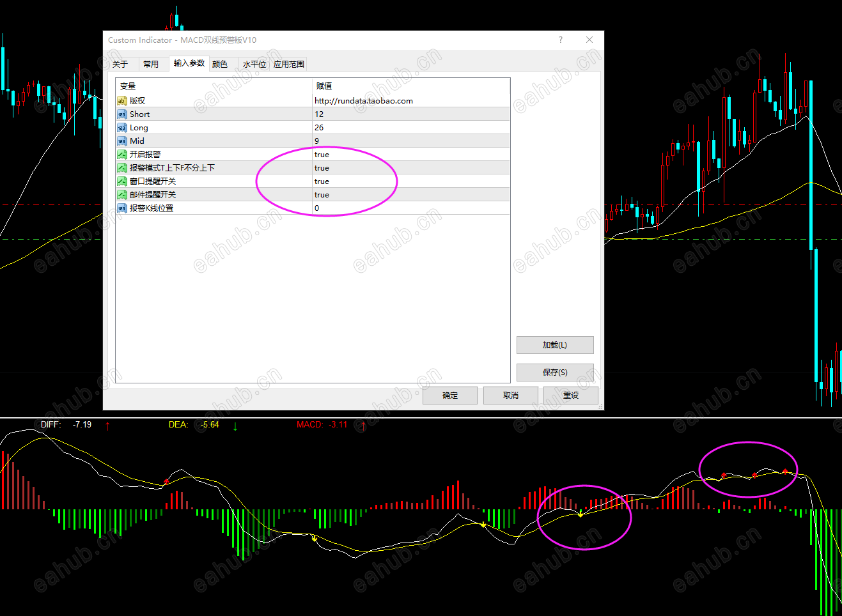
Task: Click the DIFF value -7.19
Action: (82, 424)
